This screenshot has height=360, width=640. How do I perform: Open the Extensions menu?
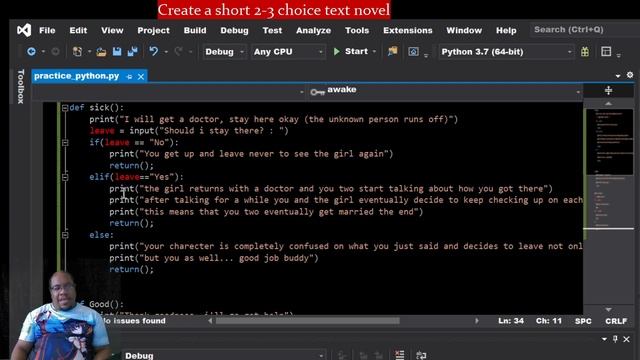point(407,30)
